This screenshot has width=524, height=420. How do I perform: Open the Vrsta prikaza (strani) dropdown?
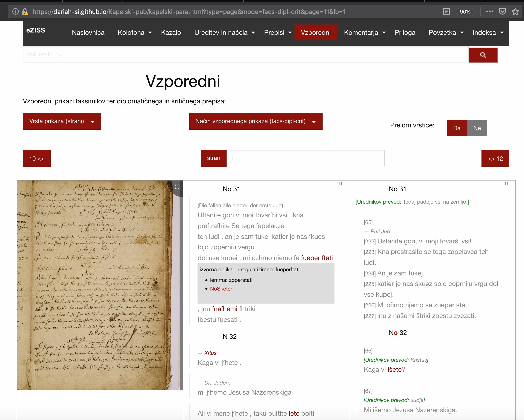tap(61, 121)
